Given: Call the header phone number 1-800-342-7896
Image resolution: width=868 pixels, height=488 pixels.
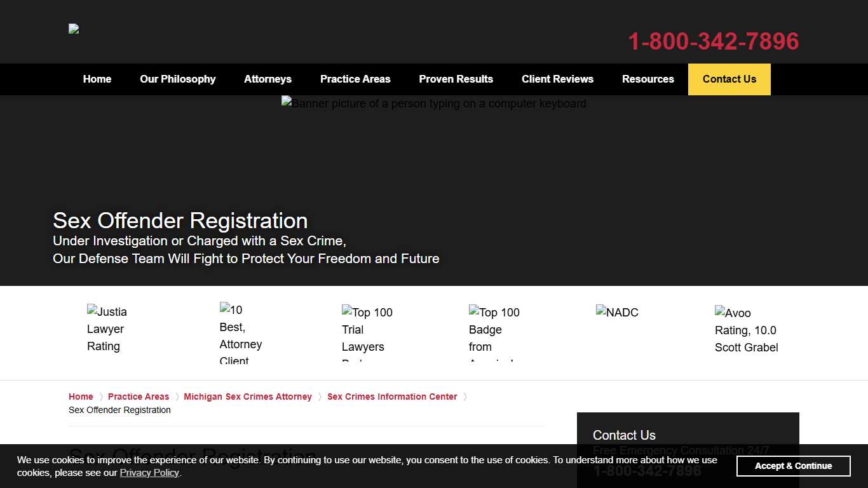Looking at the screenshot, I should pos(713,41).
